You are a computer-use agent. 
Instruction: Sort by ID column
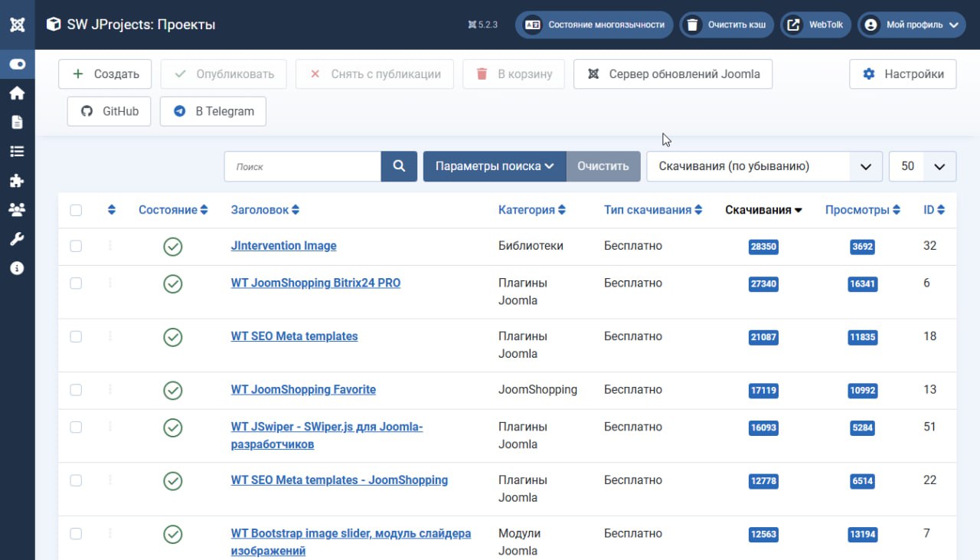click(x=934, y=210)
